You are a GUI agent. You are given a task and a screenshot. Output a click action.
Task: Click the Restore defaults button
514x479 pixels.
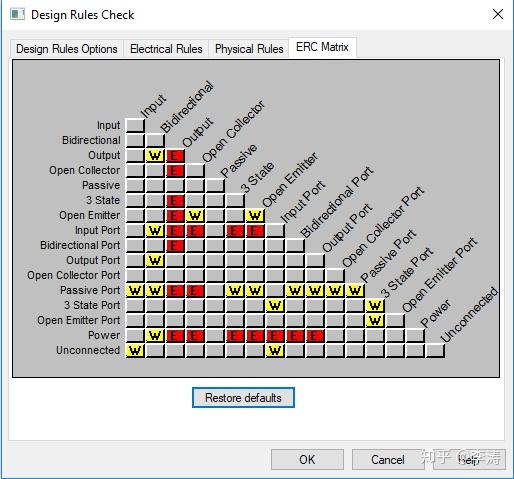click(x=243, y=397)
